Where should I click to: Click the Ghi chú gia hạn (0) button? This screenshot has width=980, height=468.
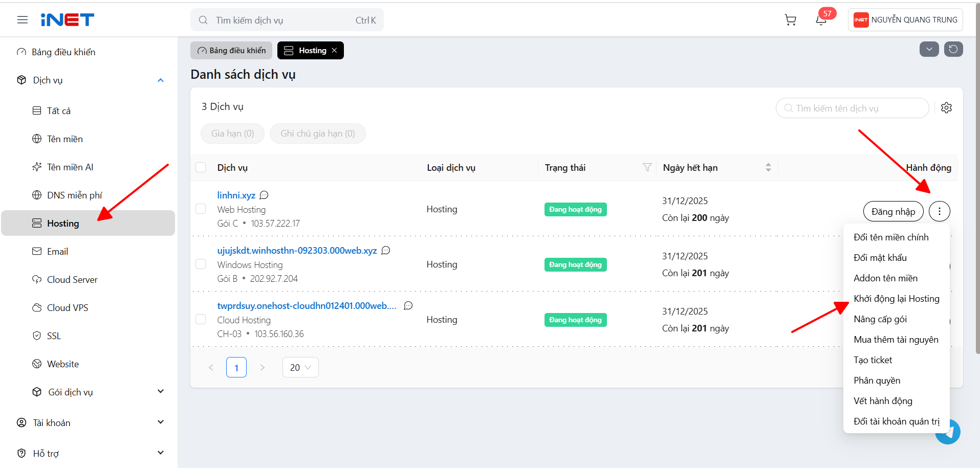point(318,133)
